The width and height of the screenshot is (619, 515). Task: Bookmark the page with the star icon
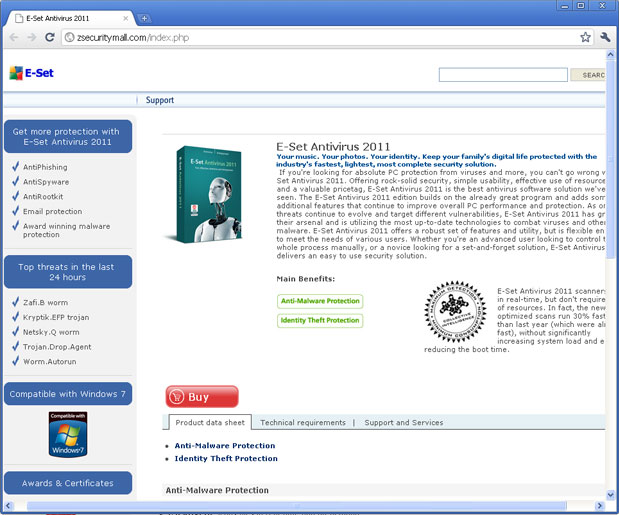pyautogui.click(x=585, y=37)
